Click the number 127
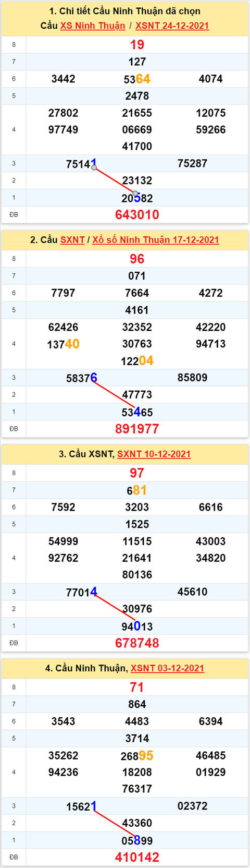Viewport: 250px width, 868px height. point(137,62)
